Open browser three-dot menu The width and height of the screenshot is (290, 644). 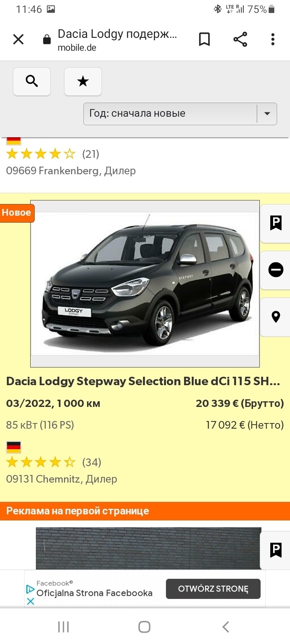[x=273, y=39]
